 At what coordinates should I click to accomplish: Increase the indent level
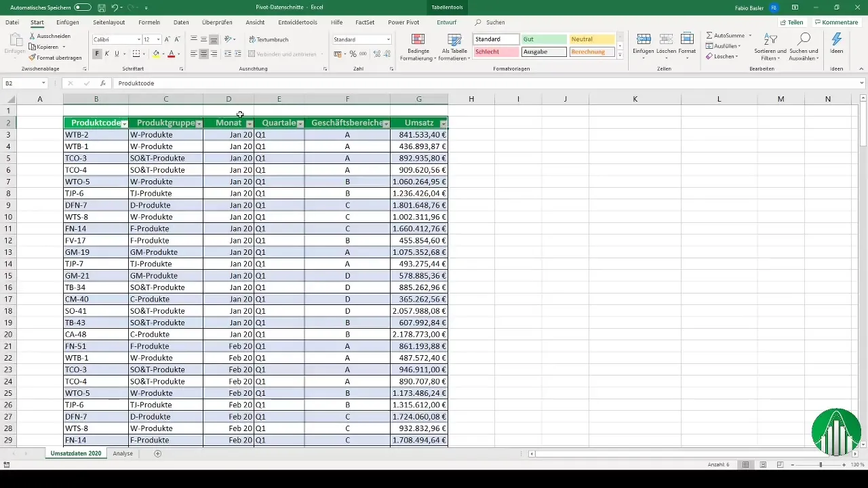[x=237, y=54]
